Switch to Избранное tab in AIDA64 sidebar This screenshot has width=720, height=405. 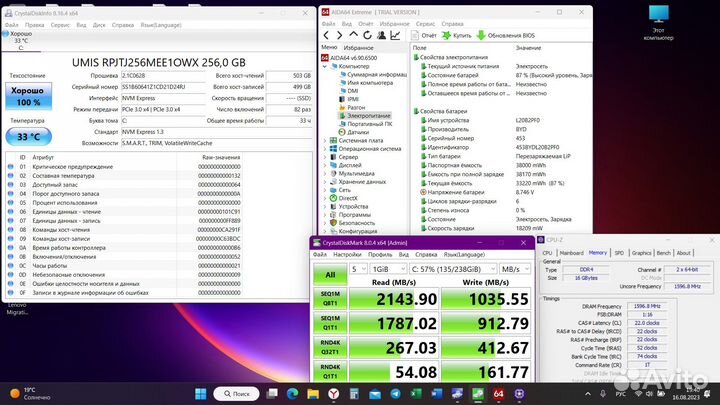(358, 47)
